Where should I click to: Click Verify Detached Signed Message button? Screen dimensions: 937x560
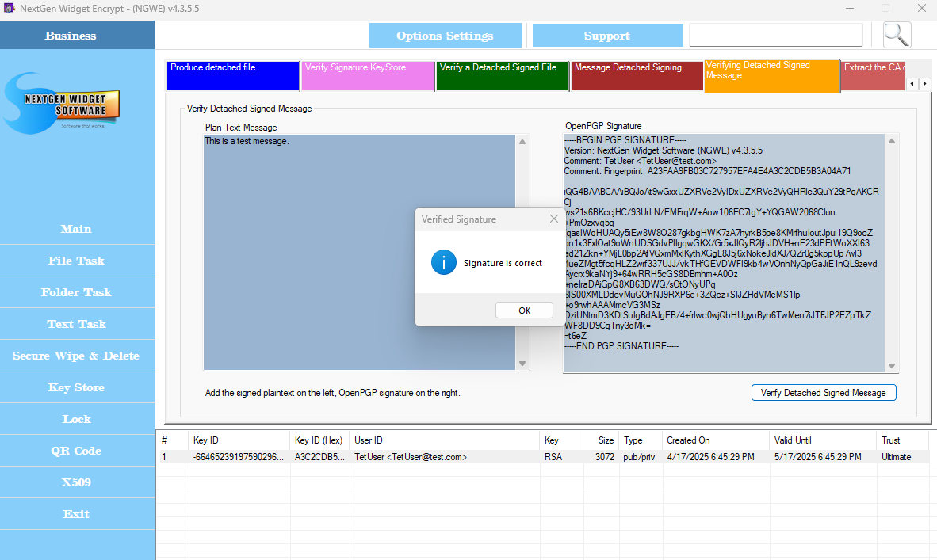click(x=823, y=393)
